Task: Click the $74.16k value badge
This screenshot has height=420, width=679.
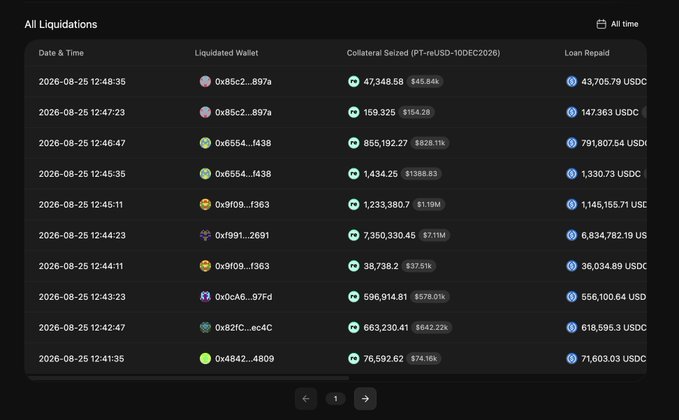Action: click(424, 359)
